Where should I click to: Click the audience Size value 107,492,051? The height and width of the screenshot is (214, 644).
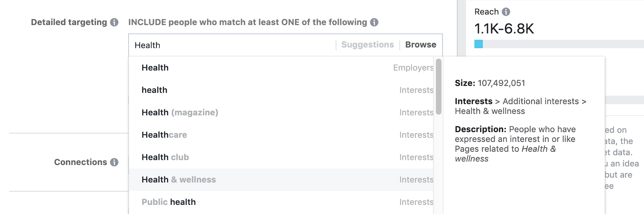coord(501,83)
